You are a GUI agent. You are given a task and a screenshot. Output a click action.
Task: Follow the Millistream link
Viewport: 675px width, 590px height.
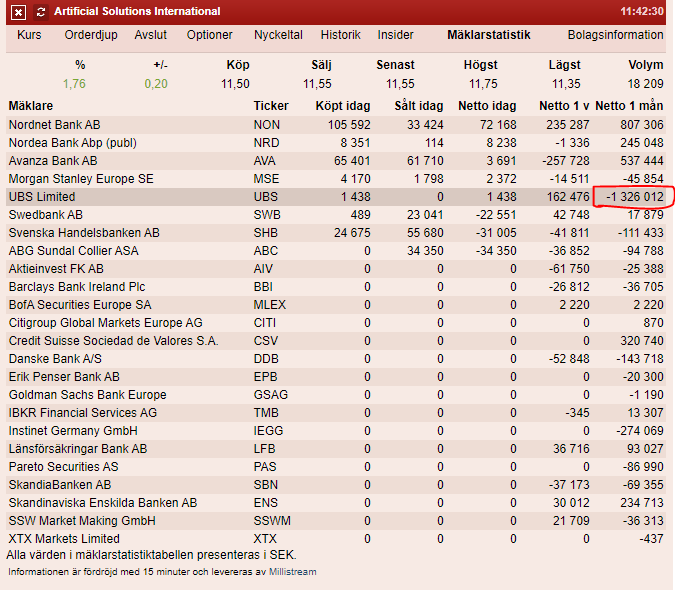point(293,572)
